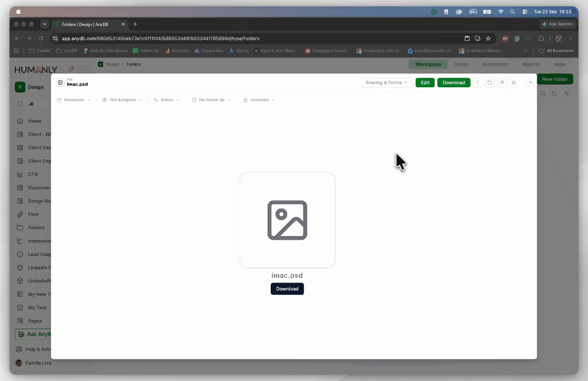Open the Status dropdown
Screen dimensions: 588x381
166,100
